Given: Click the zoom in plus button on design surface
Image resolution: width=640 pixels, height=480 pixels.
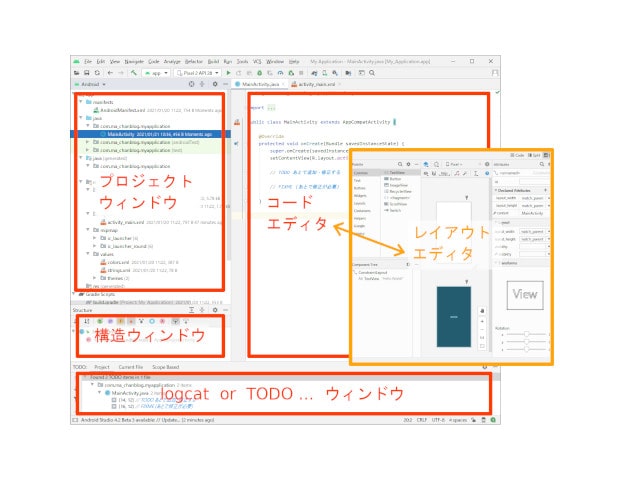Looking at the screenshot, I should 482,321.
